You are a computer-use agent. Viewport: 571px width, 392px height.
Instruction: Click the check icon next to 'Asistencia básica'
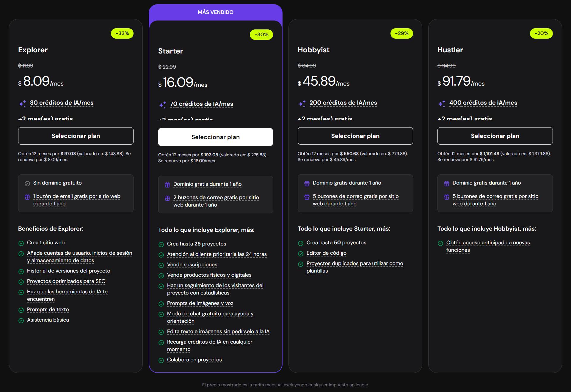click(x=21, y=320)
